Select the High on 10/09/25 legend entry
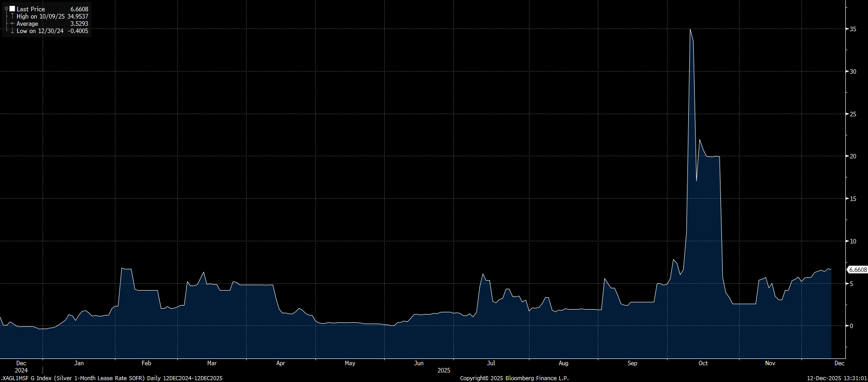The height and width of the screenshot is (382, 868). point(41,16)
